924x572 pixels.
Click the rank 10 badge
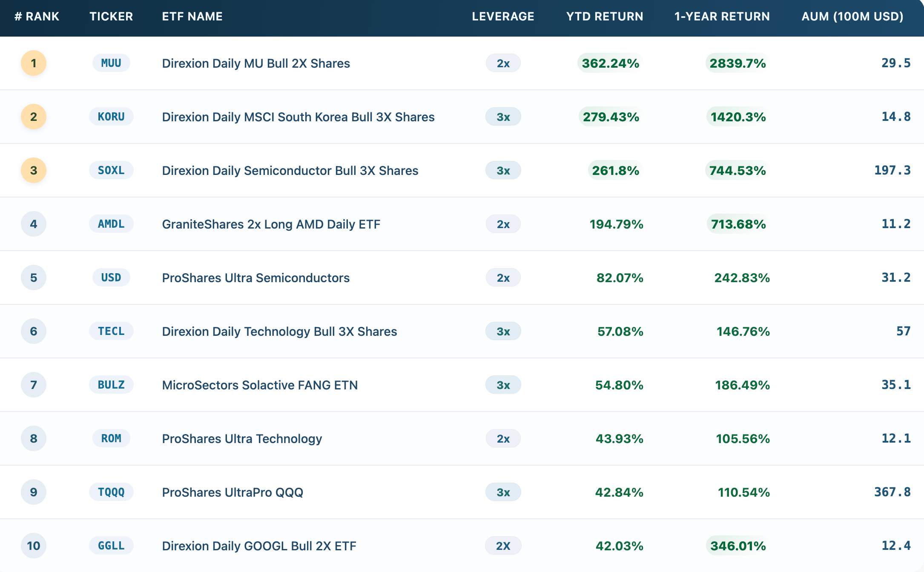click(34, 546)
